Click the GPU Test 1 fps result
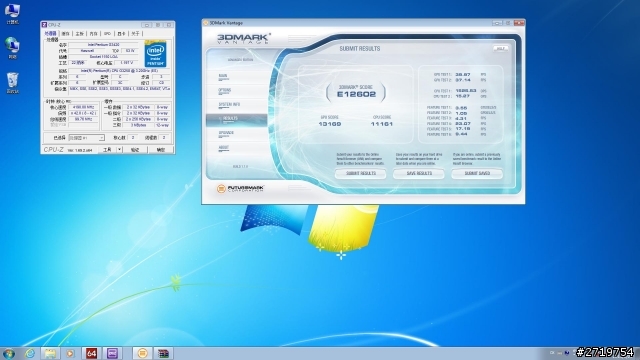Image resolution: width=640 pixels, height=360 pixels. tap(463, 75)
